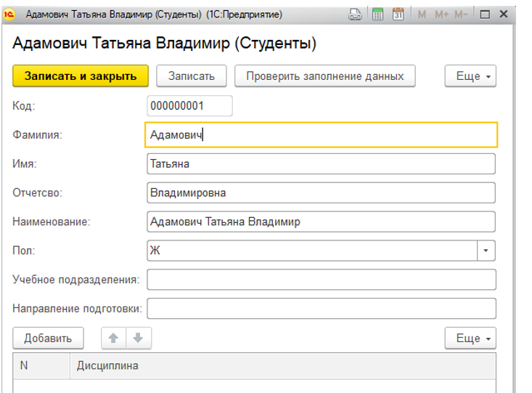
Task: Click the Учебное подразделения field
Action: 321,280
